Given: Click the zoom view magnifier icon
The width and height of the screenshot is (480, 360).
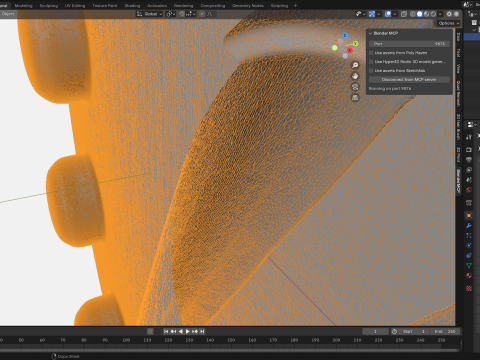Looking at the screenshot, I should (x=355, y=65).
